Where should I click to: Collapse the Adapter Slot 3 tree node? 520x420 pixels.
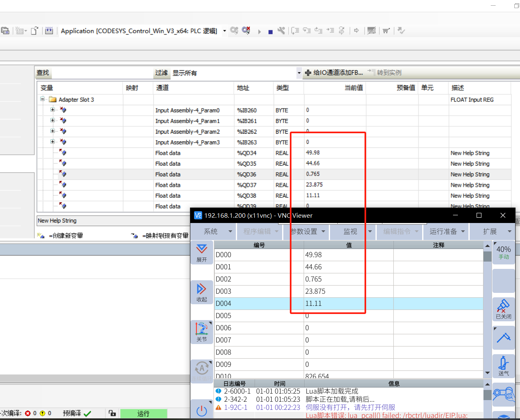(x=42, y=99)
